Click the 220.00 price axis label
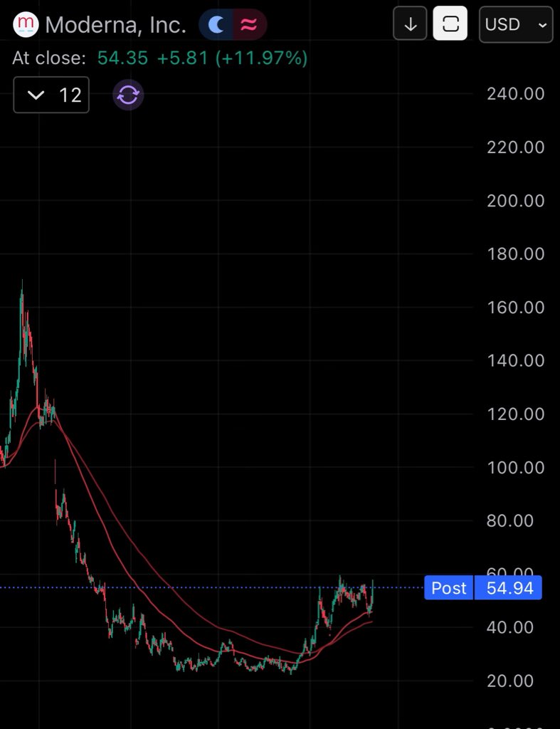The height and width of the screenshot is (729, 560). [x=515, y=147]
